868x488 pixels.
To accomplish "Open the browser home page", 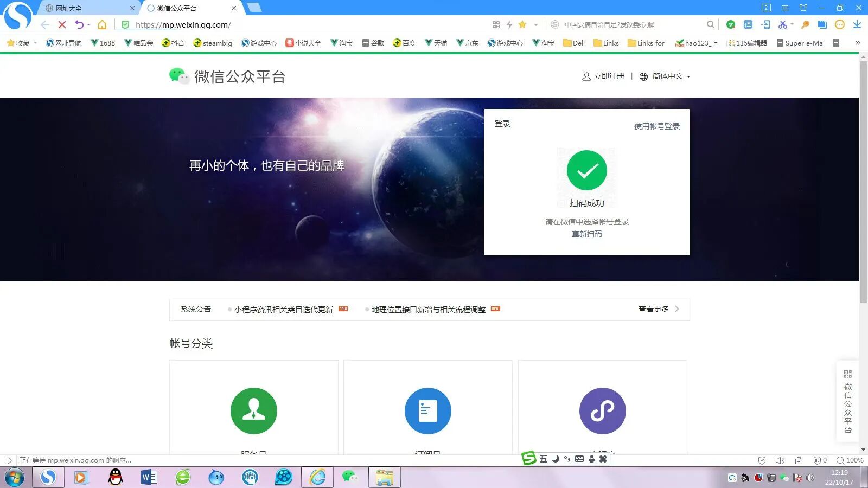I will [x=102, y=24].
